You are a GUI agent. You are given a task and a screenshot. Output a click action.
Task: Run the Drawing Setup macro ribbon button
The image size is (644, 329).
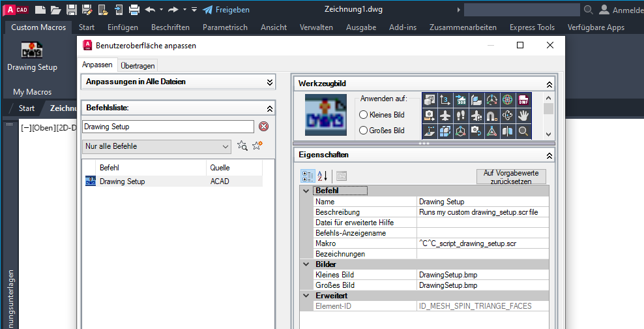[x=32, y=56]
